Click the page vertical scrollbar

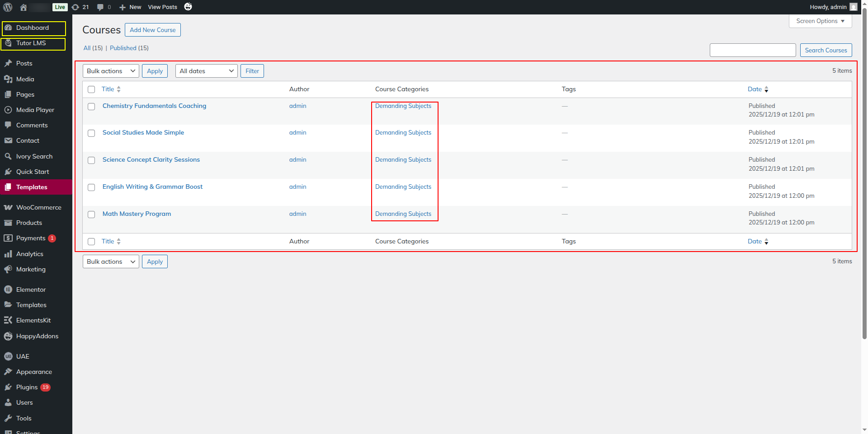click(864, 181)
